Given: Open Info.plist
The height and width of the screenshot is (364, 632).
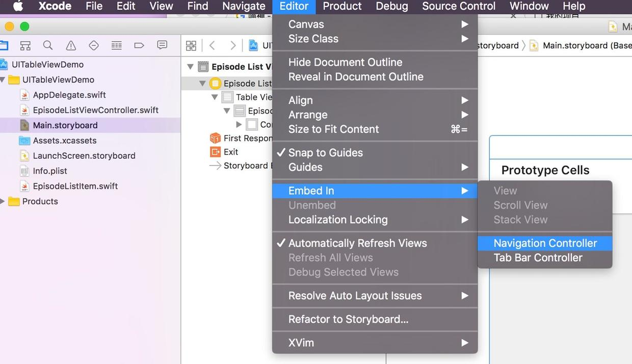Looking at the screenshot, I should click(x=50, y=171).
